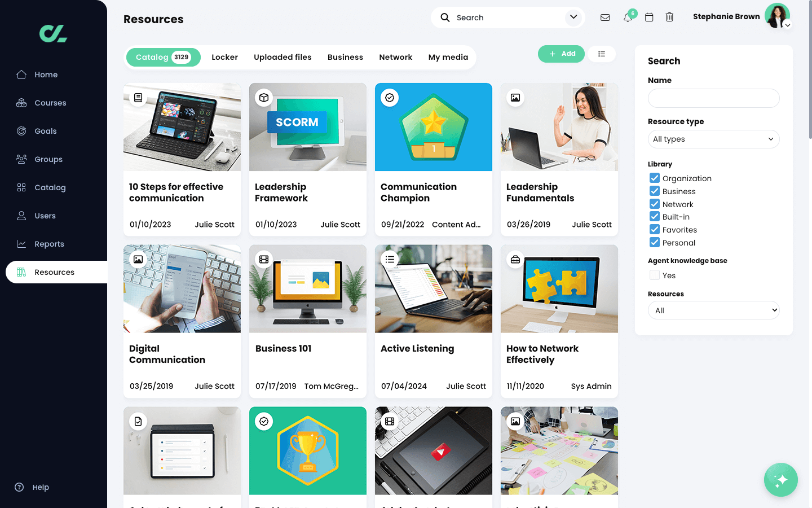Uncheck the Organization library checkbox

click(x=655, y=178)
